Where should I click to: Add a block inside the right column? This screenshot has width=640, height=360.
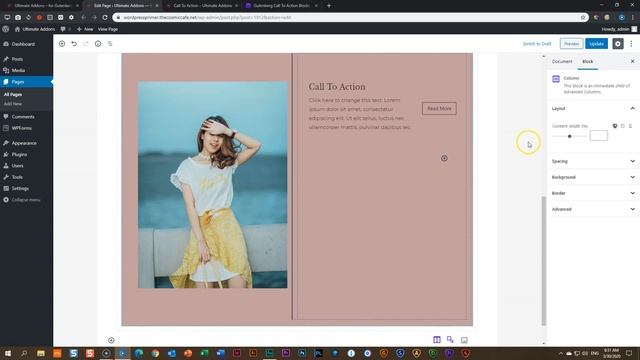444,158
